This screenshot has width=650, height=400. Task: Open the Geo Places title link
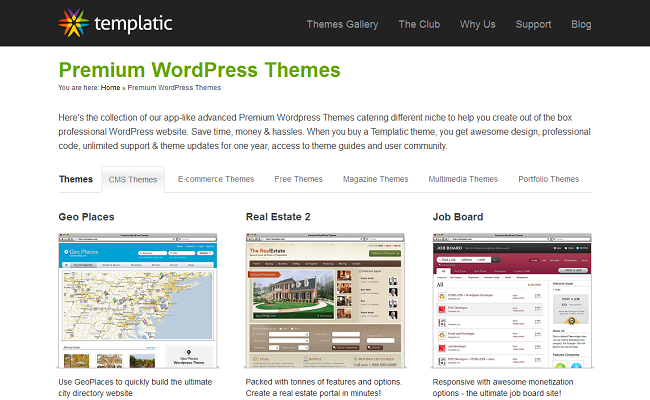pos(86,217)
